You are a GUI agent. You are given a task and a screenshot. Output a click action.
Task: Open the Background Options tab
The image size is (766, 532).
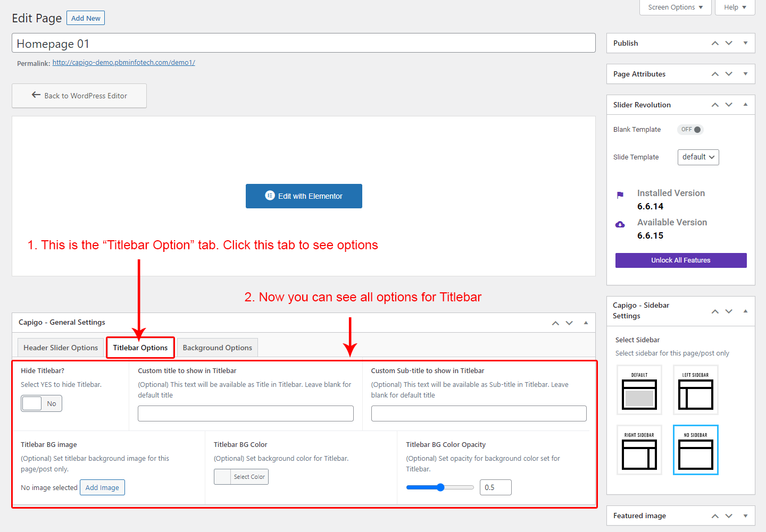coord(217,348)
